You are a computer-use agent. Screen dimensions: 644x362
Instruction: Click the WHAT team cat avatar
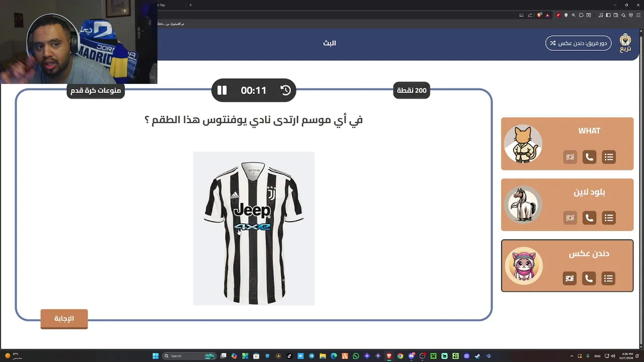pyautogui.click(x=523, y=144)
